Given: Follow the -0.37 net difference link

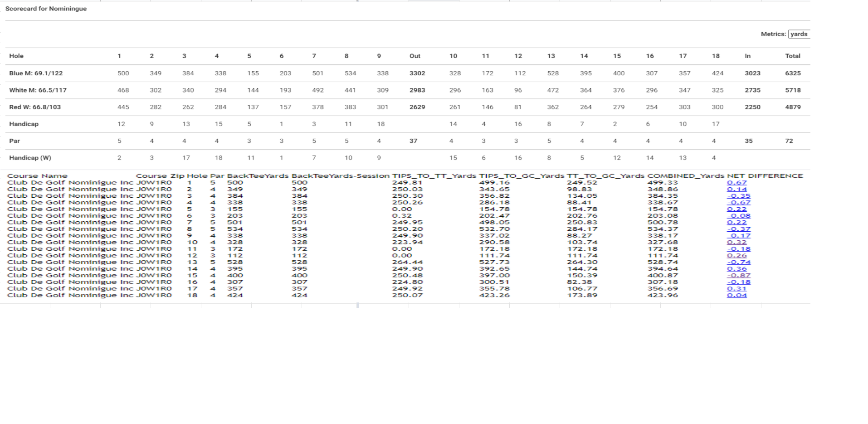Looking at the screenshot, I should [x=739, y=229].
